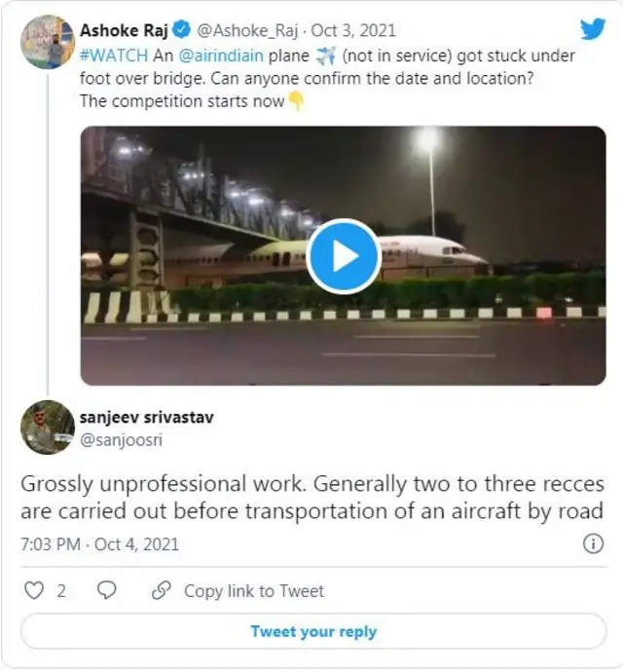Open the sanjeev srivastav name link

click(146, 418)
